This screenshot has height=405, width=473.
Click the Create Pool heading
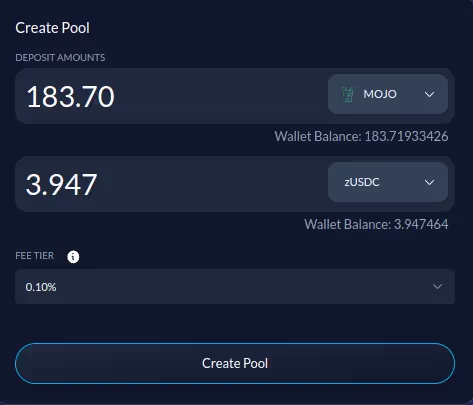53,28
